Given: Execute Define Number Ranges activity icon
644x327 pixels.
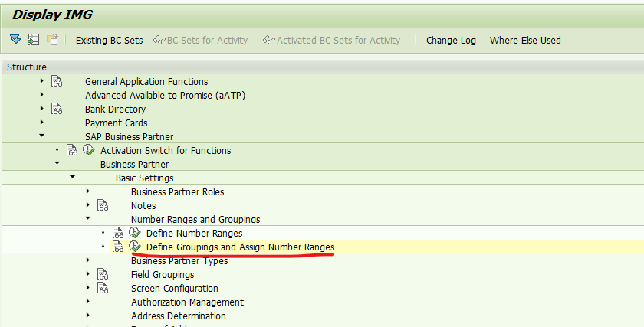Looking at the screenshot, I should (x=135, y=233).
